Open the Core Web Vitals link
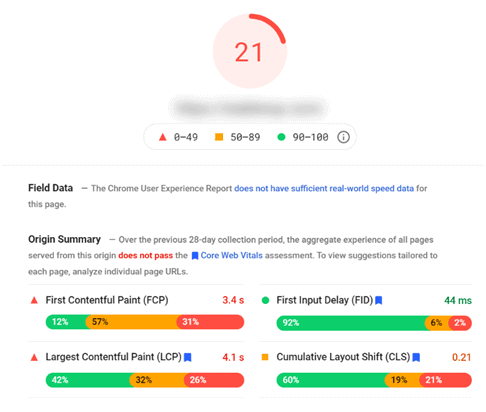Screen dimensions: 486x412 pos(231,256)
